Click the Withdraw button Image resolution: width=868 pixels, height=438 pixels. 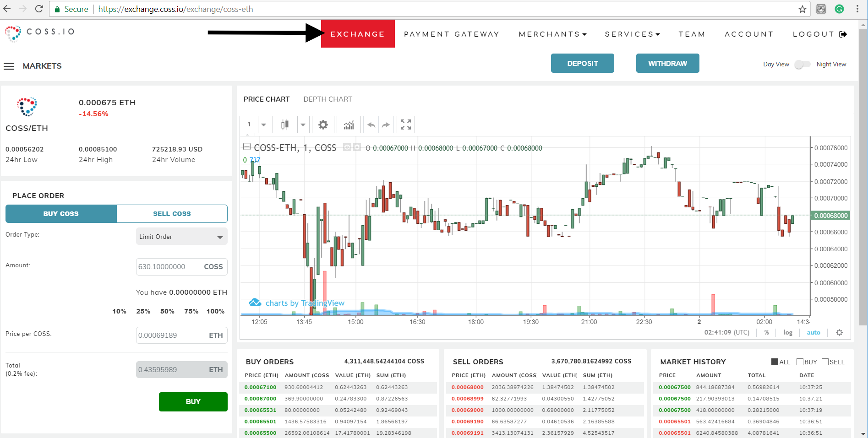[668, 63]
